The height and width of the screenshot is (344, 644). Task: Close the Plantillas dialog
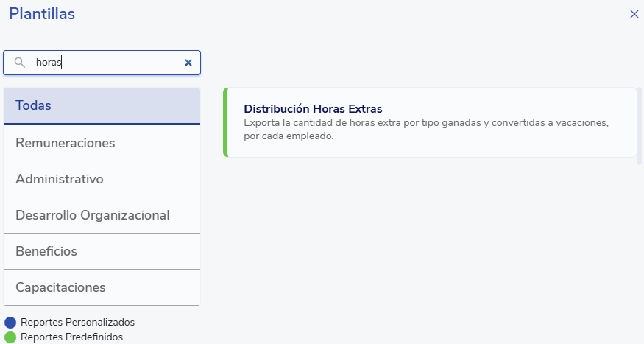click(634, 14)
